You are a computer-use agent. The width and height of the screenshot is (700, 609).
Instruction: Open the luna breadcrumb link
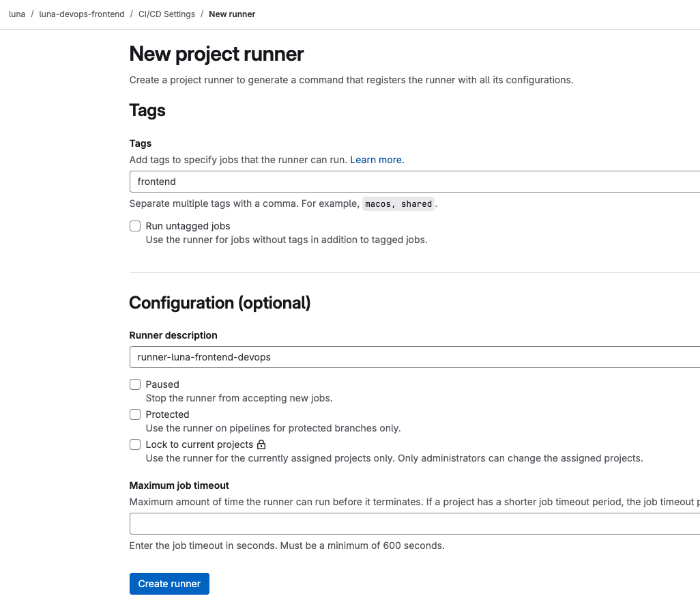click(17, 14)
